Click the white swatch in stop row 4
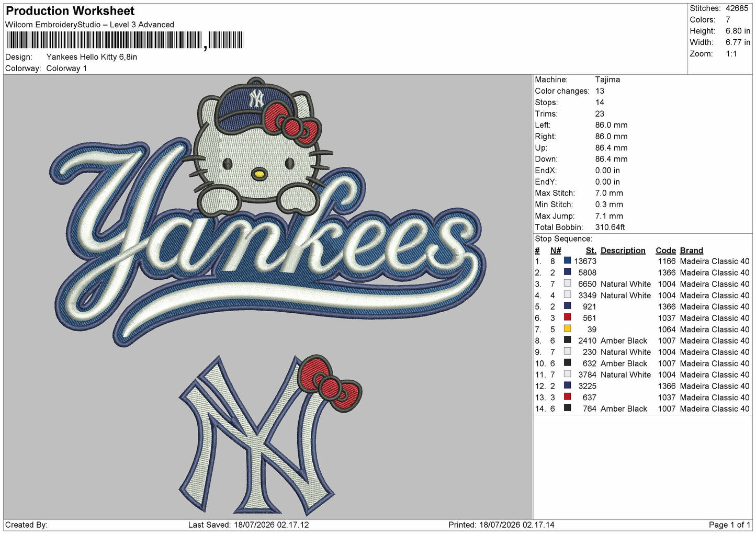The image size is (756, 534). pyautogui.click(x=567, y=294)
